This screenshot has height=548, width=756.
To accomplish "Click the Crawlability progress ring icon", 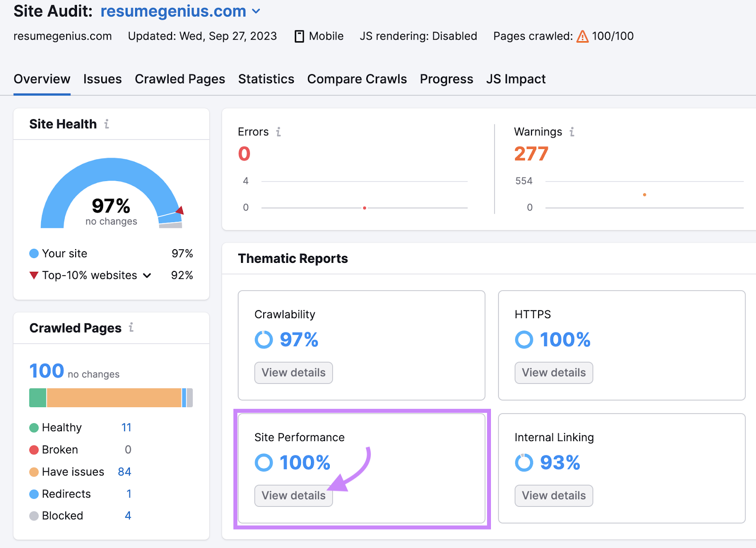I will [264, 339].
